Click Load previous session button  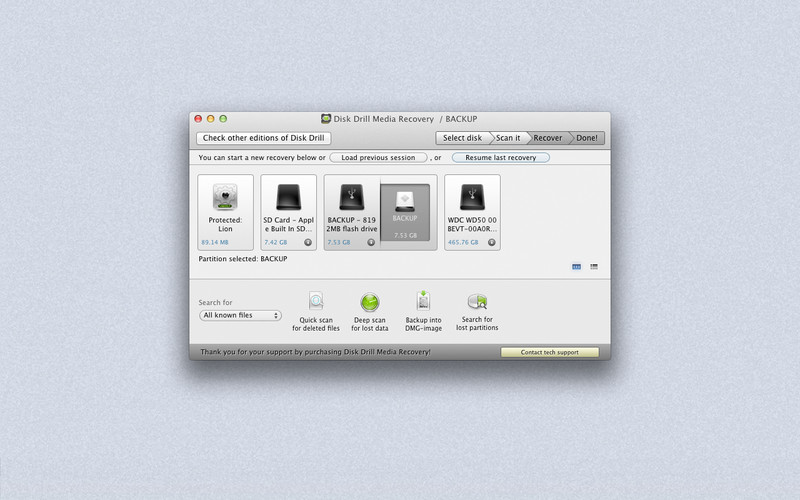click(x=378, y=158)
